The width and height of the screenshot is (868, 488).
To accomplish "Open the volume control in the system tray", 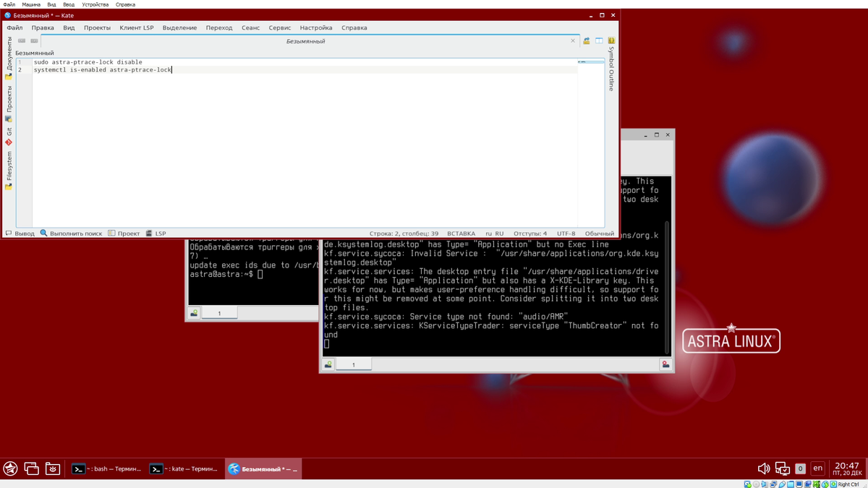I will (x=764, y=468).
